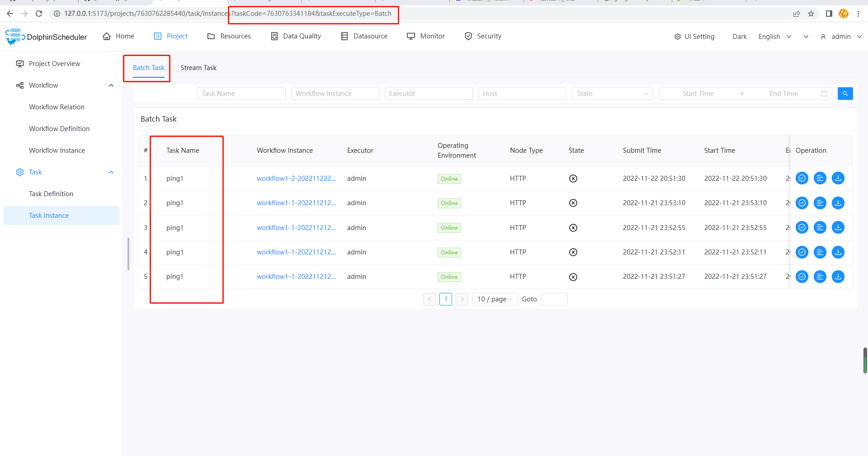Image resolution: width=868 pixels, height=456 pixels.
Task: View log for task submitted 2022-11-21 23:52:55
Action: click(820, 227)
